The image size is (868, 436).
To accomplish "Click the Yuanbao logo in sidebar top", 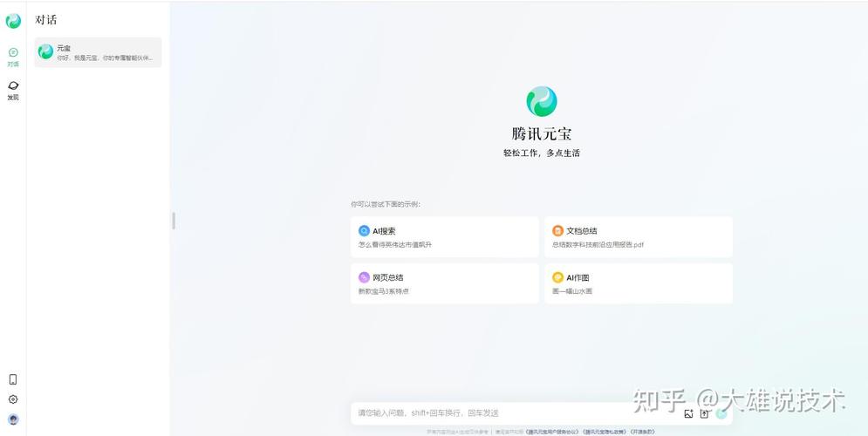I will 13,21.
